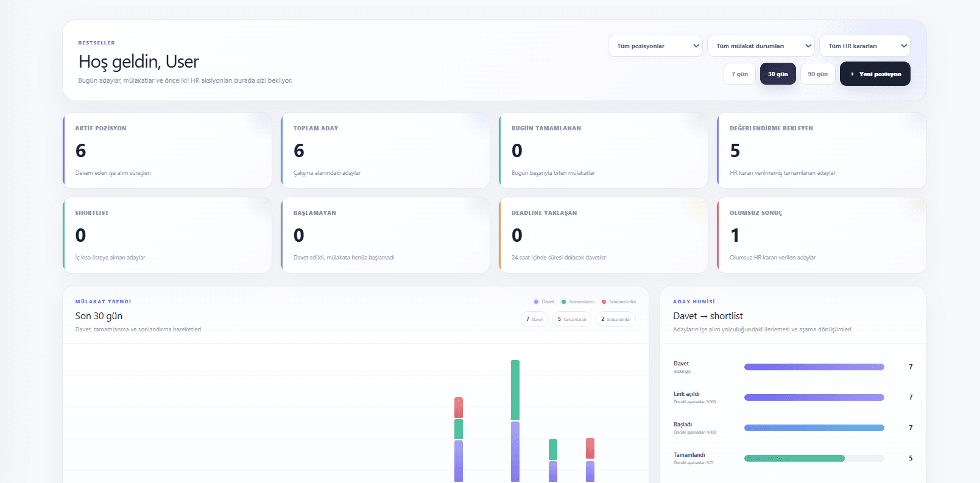The width and height of the screenshot is (980, 483).
Task: Expand the Tüm mülakat durumları filter
Action: (x=761, y=46)
